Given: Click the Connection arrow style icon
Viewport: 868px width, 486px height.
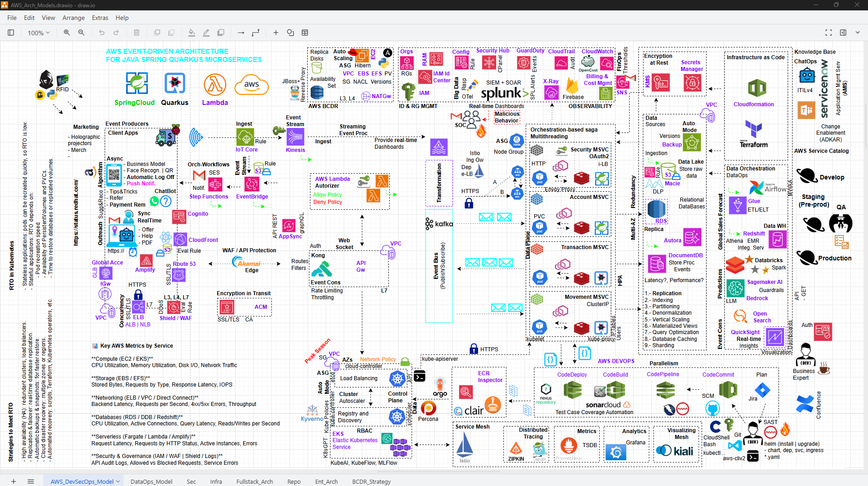Looking at the screenshot, I should (241, 33).
